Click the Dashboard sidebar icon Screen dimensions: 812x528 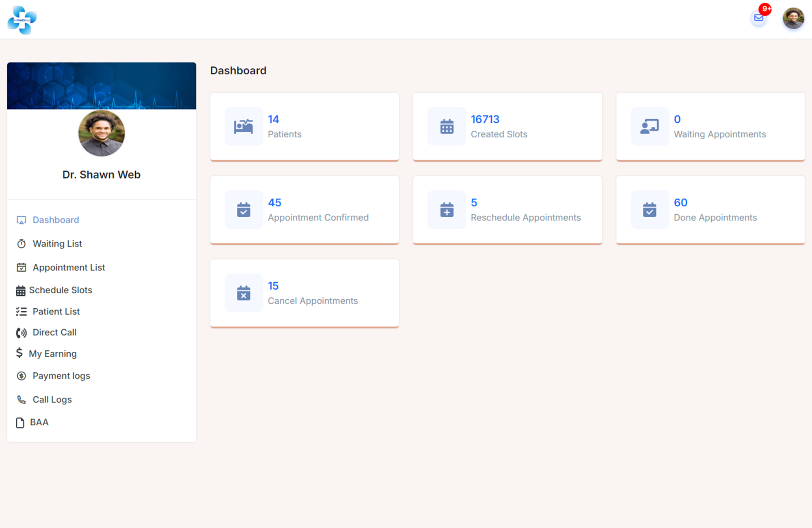pyautogui.click(x=22, y=220)
